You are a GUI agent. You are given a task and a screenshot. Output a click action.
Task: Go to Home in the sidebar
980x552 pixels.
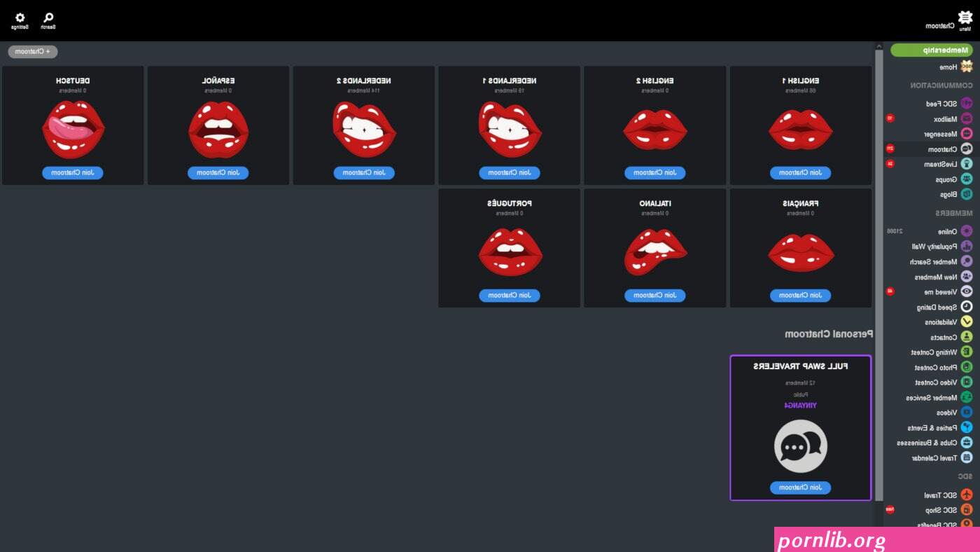(967, 67)
